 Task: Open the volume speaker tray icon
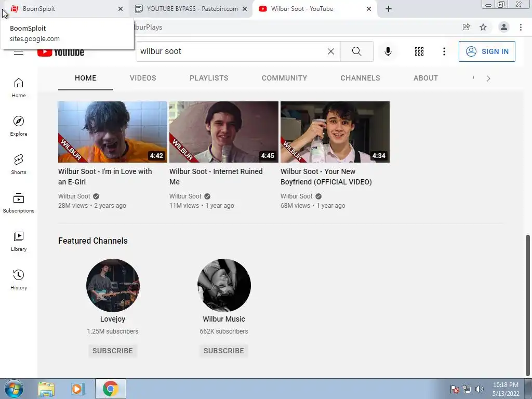pos(479,389)
